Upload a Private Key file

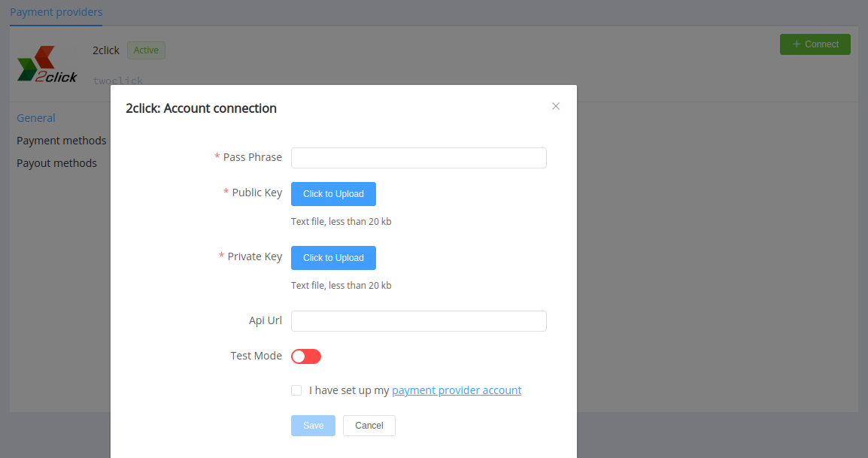click(x=333, y=258)
